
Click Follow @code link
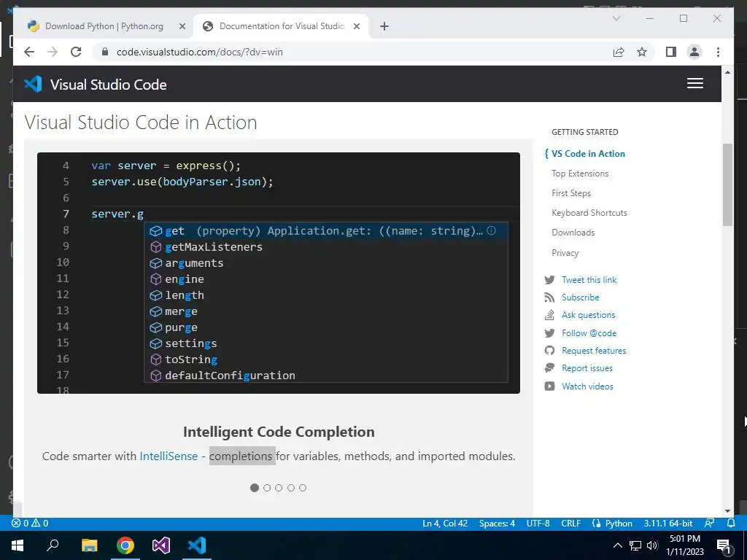(589, 332)
